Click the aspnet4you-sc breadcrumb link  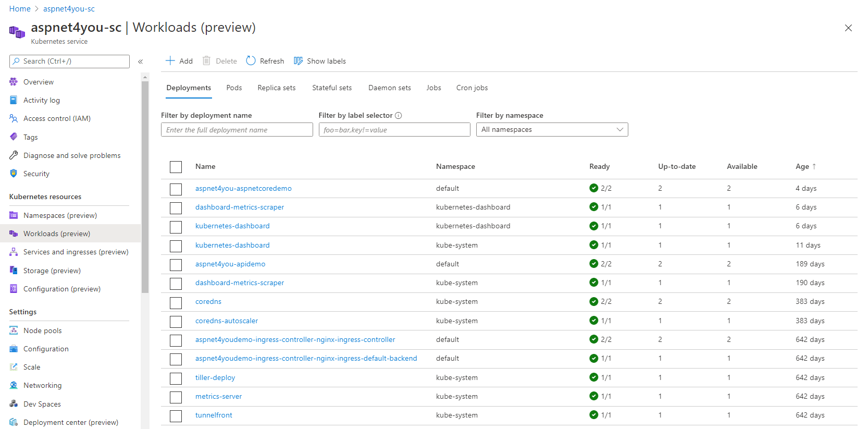tap(69, 9)
